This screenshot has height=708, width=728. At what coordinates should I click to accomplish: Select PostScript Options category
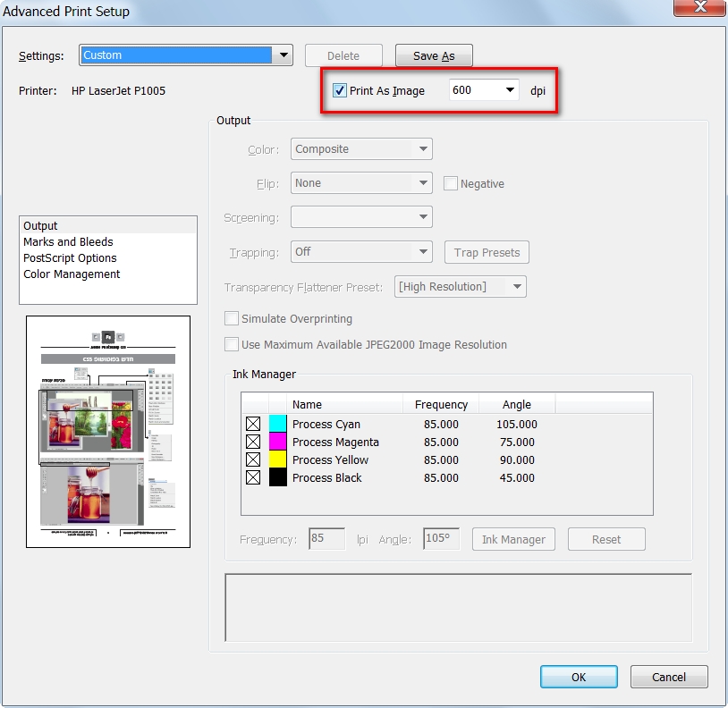click(x=108, y=258)
